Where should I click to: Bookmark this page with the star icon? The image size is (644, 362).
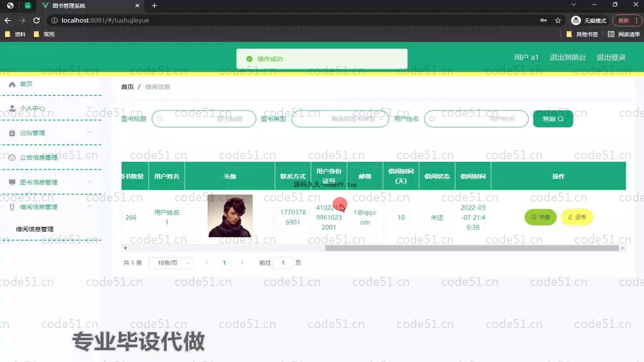pos(558,20)
